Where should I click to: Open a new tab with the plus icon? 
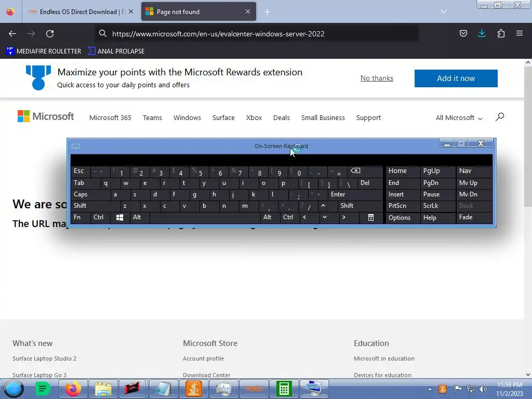pos(268,12)
